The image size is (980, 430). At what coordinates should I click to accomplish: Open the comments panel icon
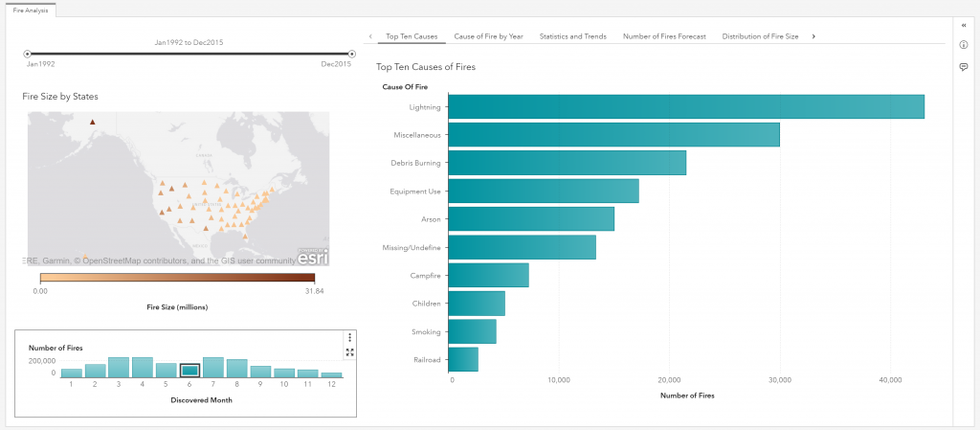(x=964, y=67)
